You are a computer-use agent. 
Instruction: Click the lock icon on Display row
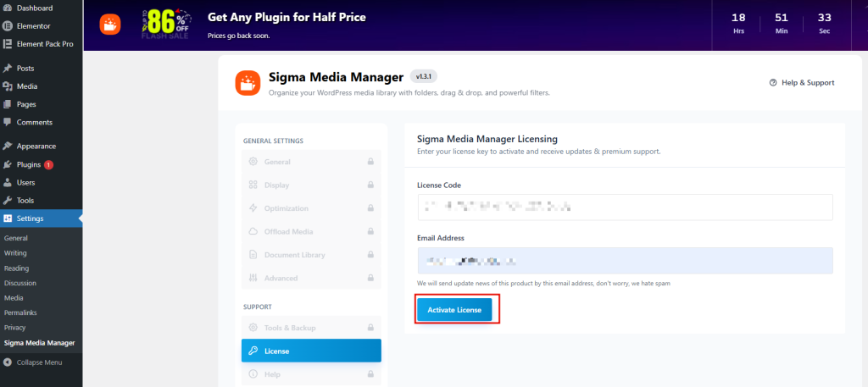click(370, 185)
